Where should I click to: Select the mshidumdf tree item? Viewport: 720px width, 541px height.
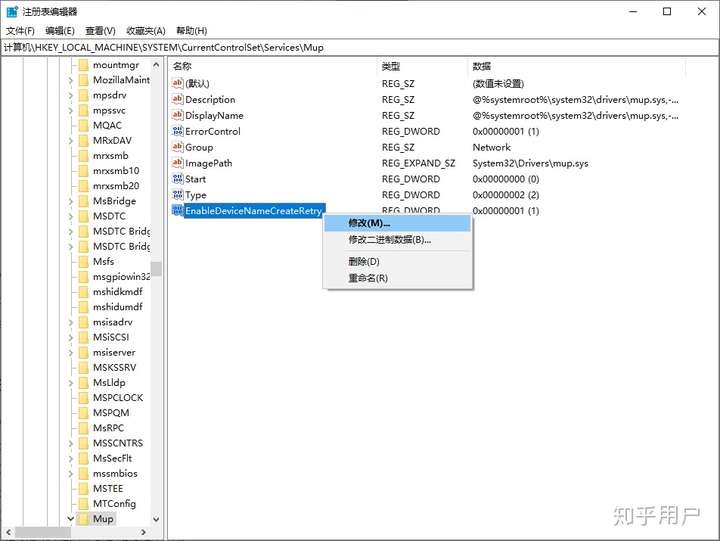[x=118, y=307]
